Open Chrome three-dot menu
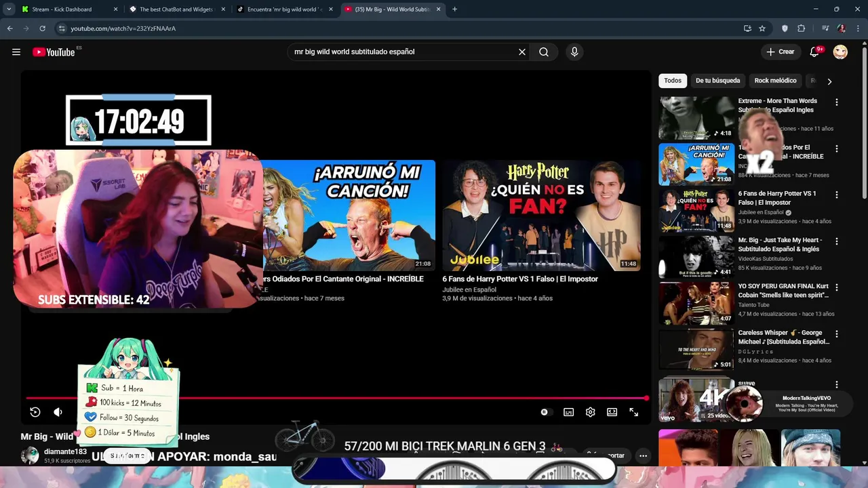 click(x=858, y=28)
